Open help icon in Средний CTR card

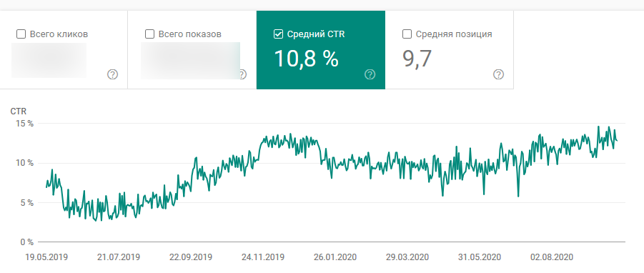coord(370,74)
